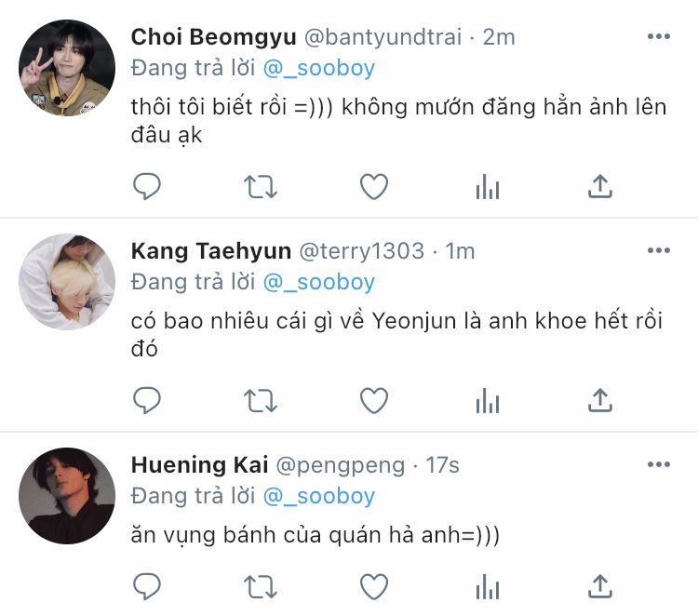This screenshot has height=616, width=698.
Task: View analytics for Huening Kai's tweet
Action: (488, 586)
